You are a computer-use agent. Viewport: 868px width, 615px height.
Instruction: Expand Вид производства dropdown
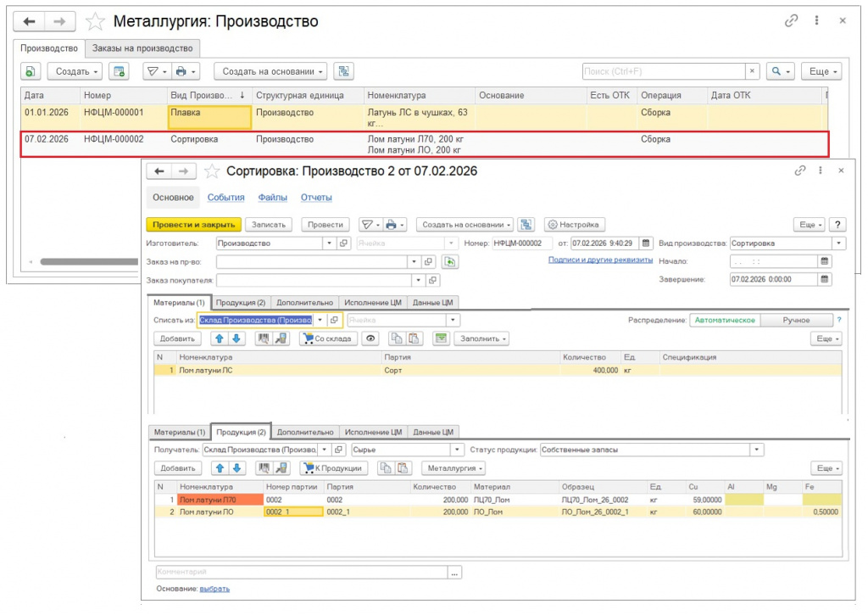click(839, 243)
